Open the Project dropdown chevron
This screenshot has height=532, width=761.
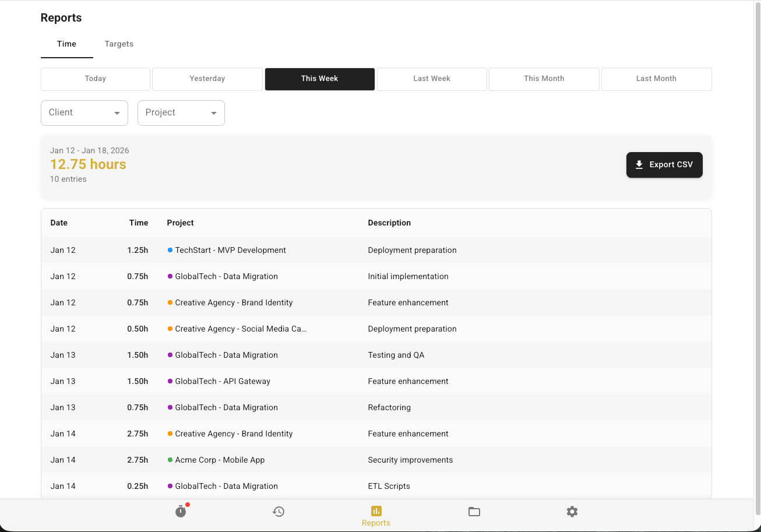point(214,113)
